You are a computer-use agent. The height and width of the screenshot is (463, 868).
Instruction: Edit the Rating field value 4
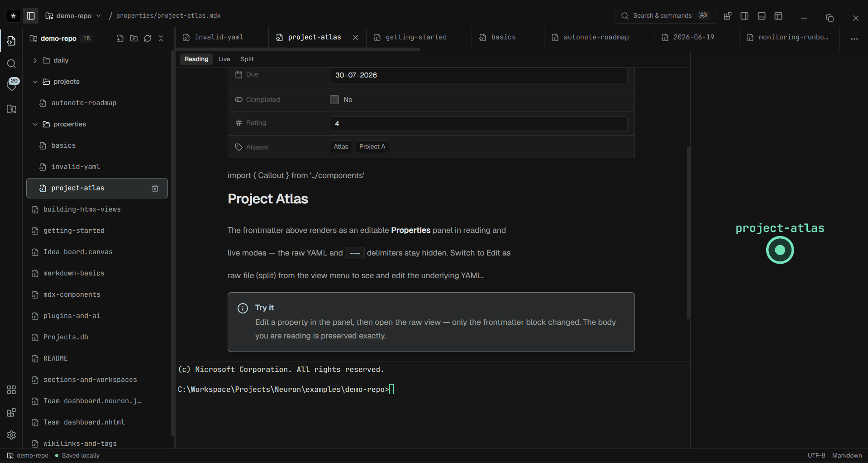tap(479, 124)
